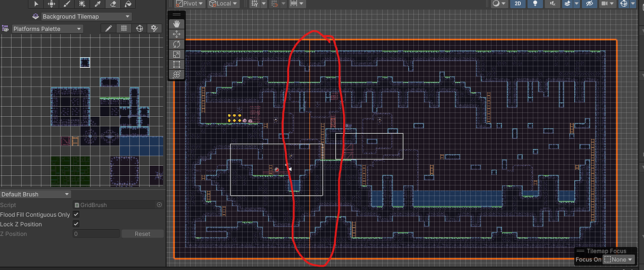Select the Scale tool in scene overlay
The height and width of the screenshot is (270, 644).
click(177, 54)
